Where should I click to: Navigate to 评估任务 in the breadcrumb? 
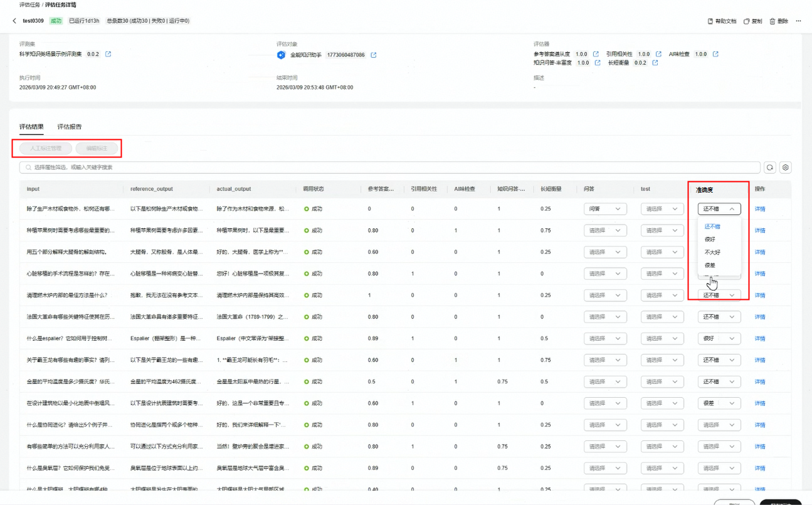(x=29, y=4)
